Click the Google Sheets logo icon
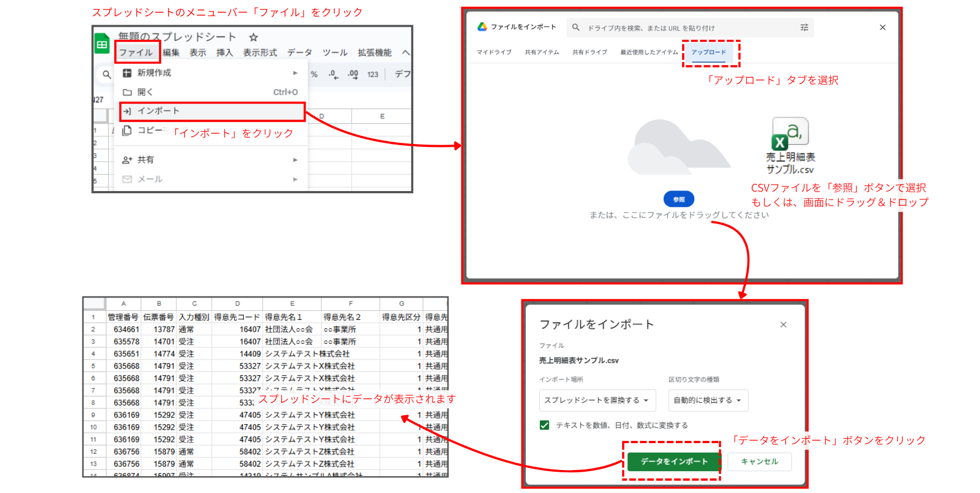The image size is (980, 493). click(x=102, y=44)
